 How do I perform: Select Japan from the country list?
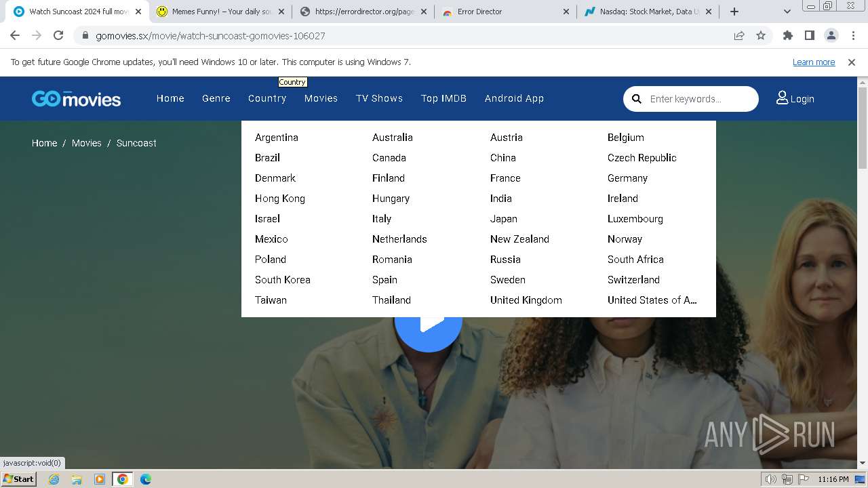[504, 219]
